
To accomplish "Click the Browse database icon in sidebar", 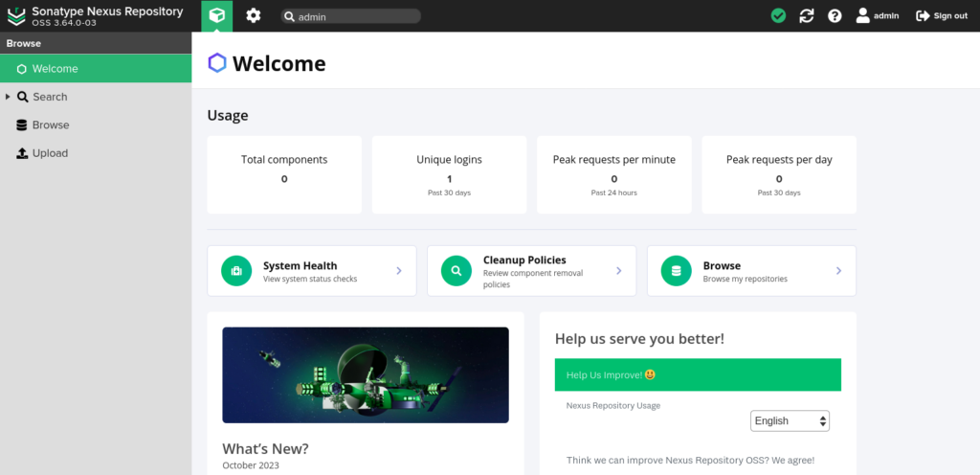I will (22, 125).
